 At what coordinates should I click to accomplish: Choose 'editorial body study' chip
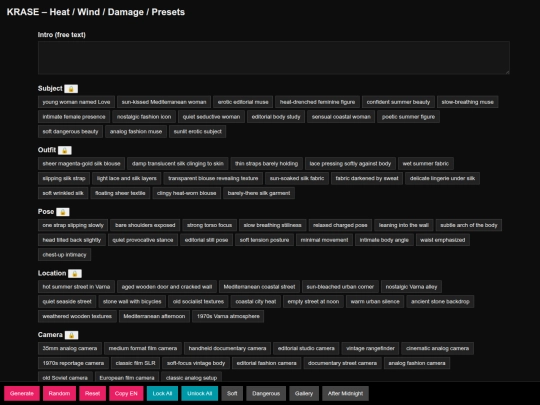click(x=276, y=117)
